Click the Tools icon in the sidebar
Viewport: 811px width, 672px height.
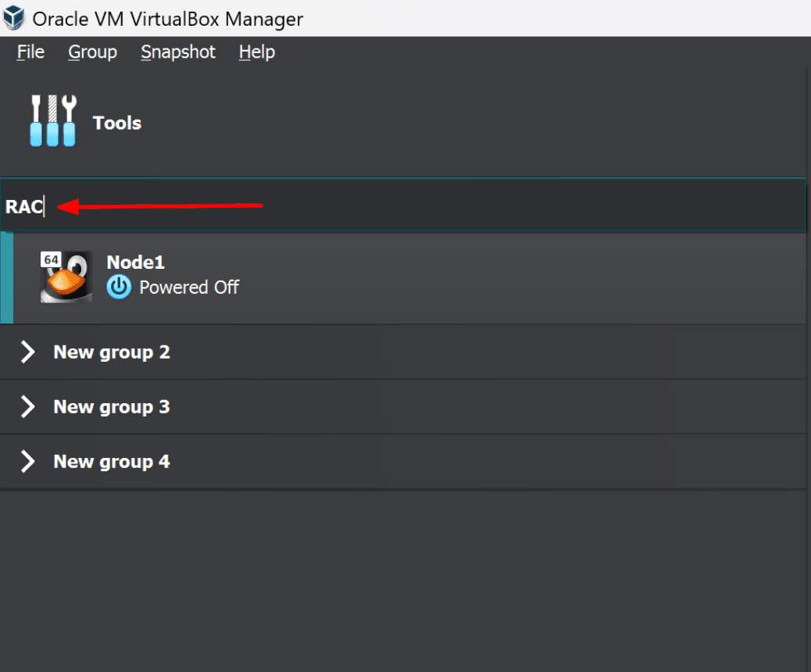tap(52, 120)
